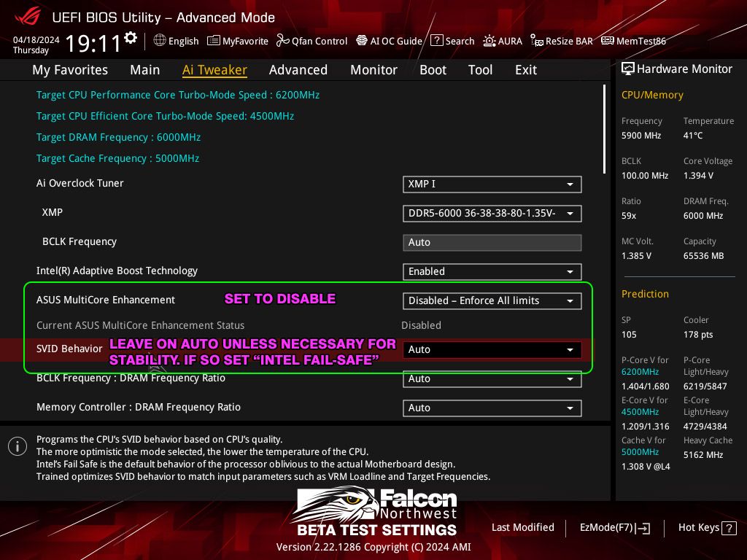Screen dimensions: 747x560
Task: Switch to EzMode(F7)
Action: click(614, 528)
